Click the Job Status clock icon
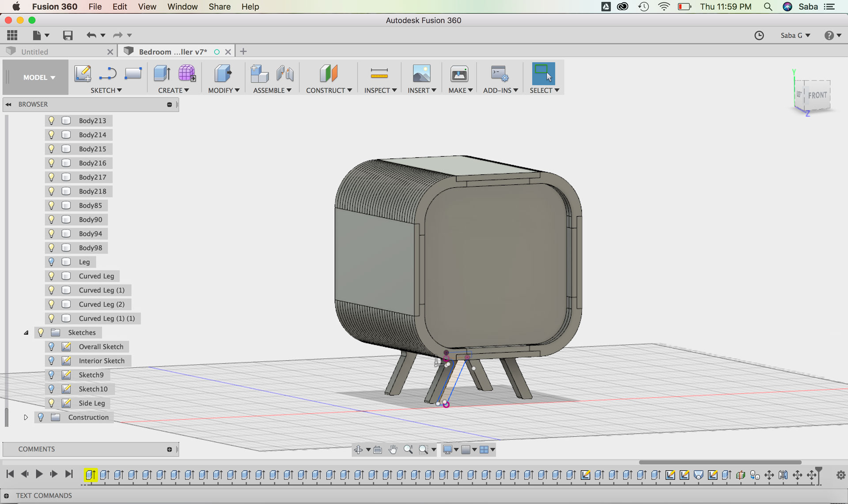This screenshot has width=848, height=504. [759, 35]
